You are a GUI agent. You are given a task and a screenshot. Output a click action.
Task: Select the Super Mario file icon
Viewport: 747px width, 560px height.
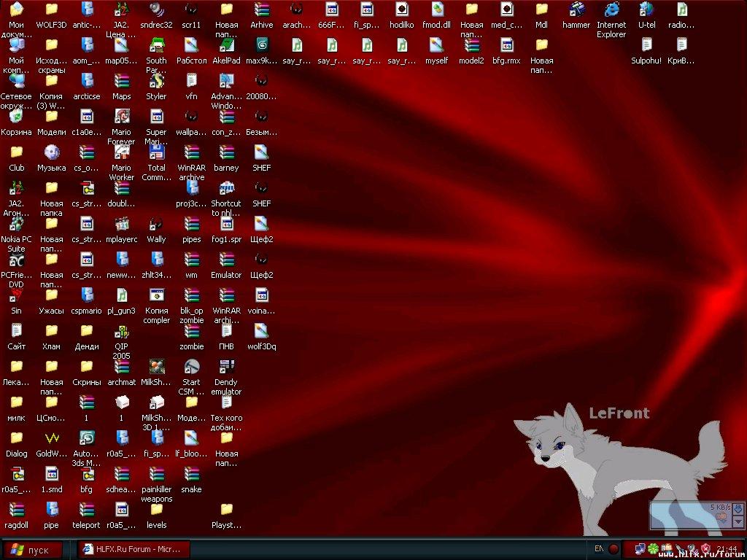pyautogui.click(x=156, y=117)
